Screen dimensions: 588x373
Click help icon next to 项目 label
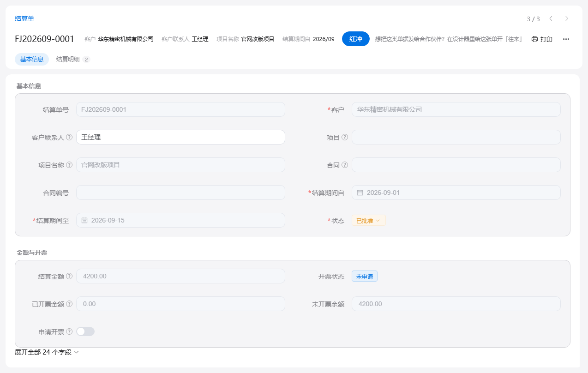pyautogui.click(x=345, y=137)
